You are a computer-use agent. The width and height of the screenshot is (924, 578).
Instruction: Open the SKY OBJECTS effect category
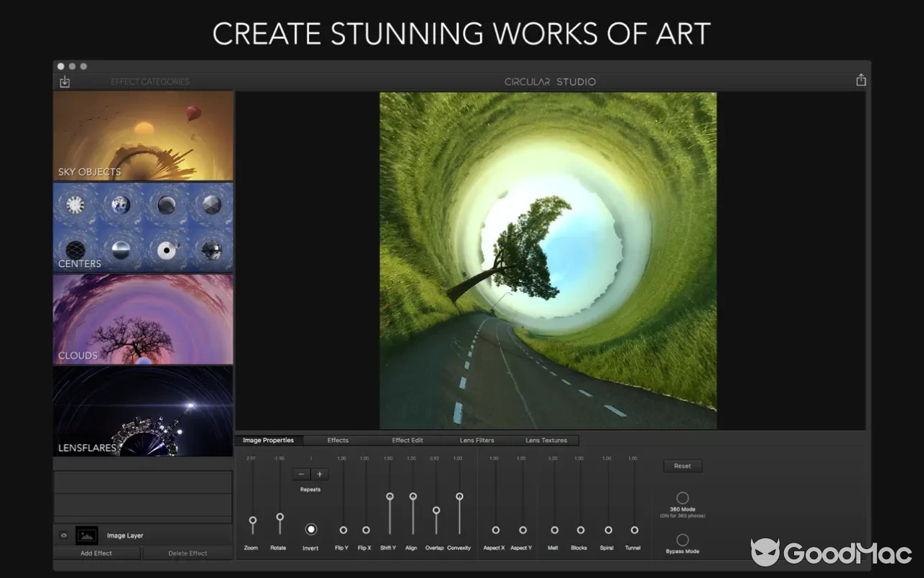point(142,135)
